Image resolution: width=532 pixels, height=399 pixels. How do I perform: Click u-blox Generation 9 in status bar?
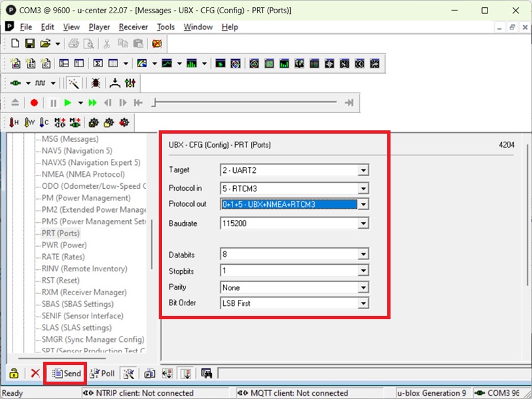coord(432,393)
